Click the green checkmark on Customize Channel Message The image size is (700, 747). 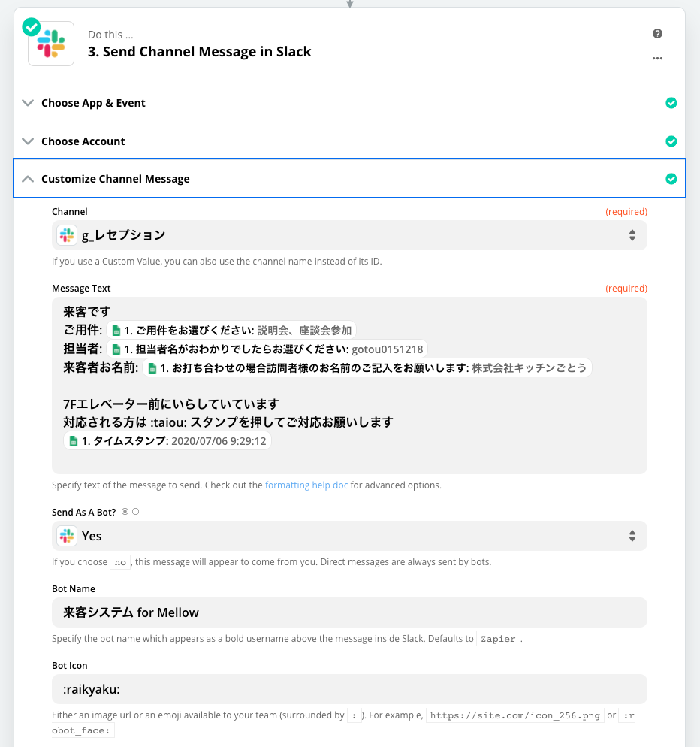click(x=671, y=179)
